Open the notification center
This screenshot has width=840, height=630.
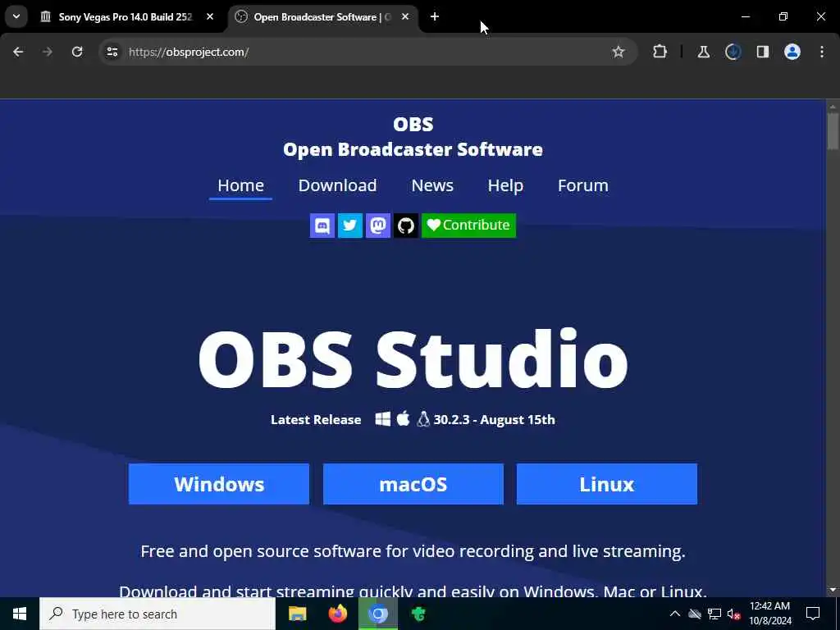coord(813,614)
